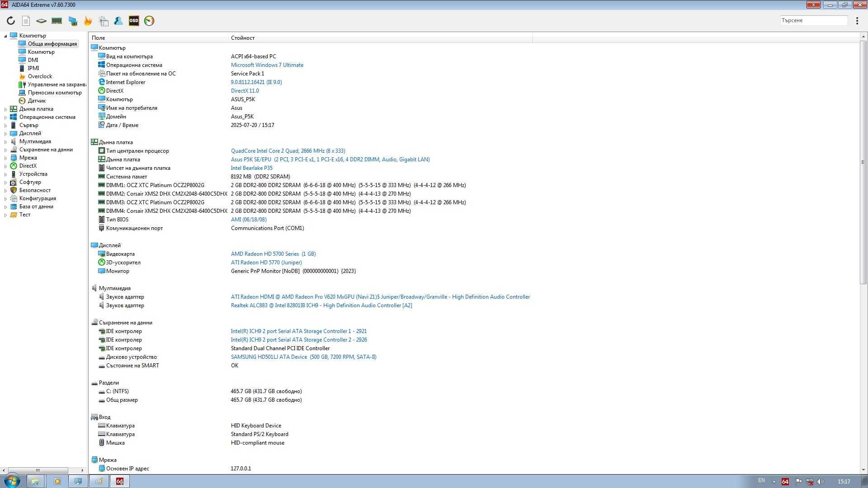Open Internet Explorer version 9.0.8112.16421 link
Image resolution: width=868 pixels, height=488 pixels.
click(256, 82)
